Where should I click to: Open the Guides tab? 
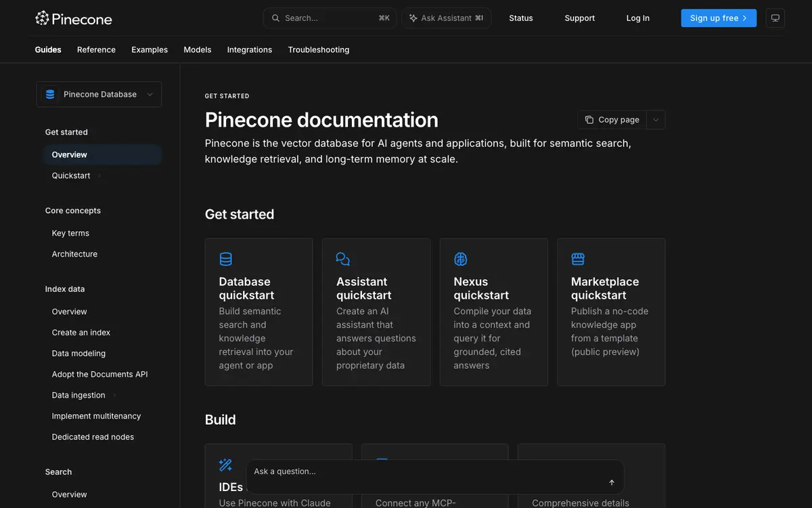click(x=48, y=49)
